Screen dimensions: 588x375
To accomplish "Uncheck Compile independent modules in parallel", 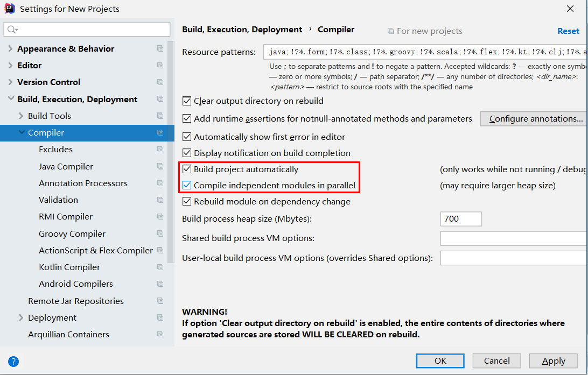I will tap(187, 186).
